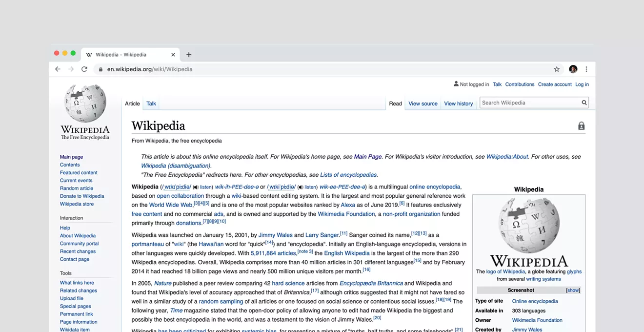
Task: Open the Talk link in the top header
Action: [x=497, y=84]
